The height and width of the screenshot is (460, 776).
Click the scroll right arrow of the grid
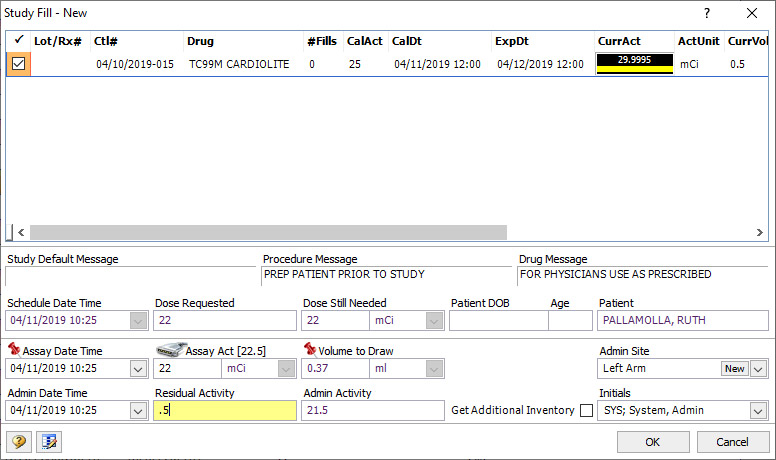760,232
